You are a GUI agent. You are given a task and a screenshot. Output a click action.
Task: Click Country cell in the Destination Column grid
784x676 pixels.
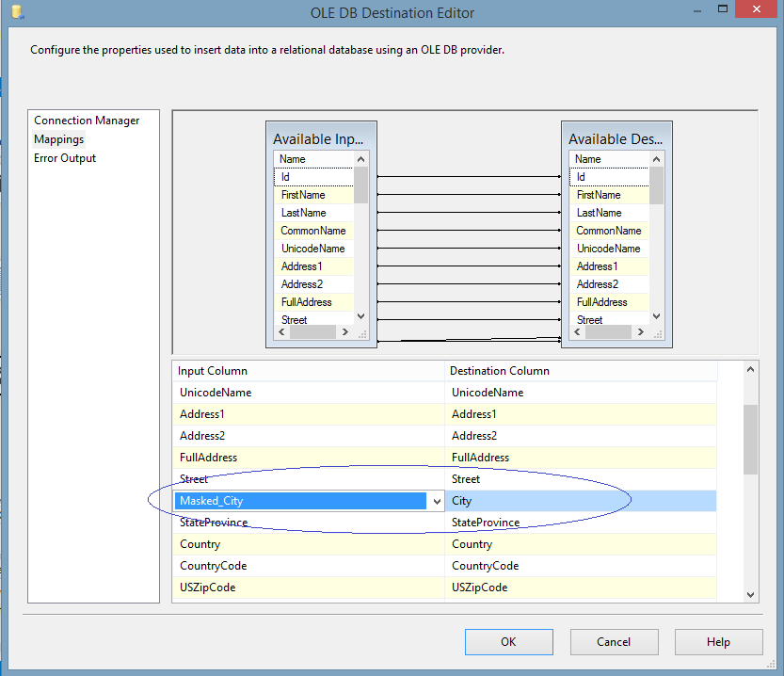581,544
